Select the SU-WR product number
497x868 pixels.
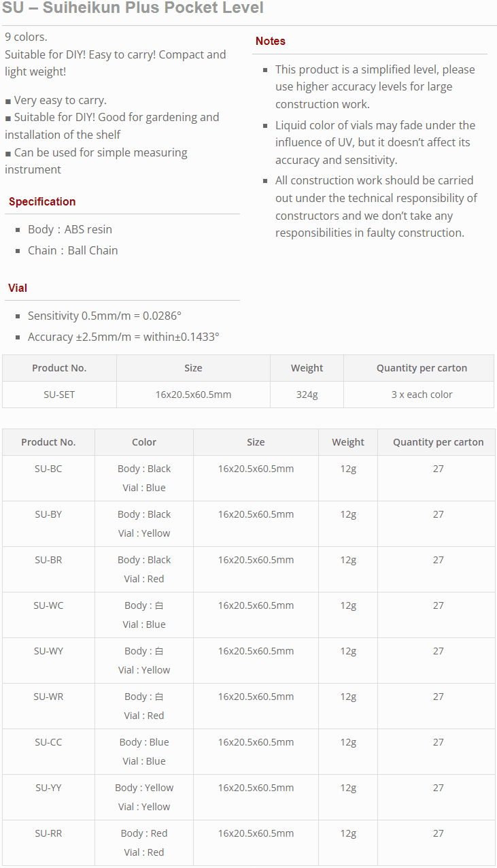[x=48, y=697]
